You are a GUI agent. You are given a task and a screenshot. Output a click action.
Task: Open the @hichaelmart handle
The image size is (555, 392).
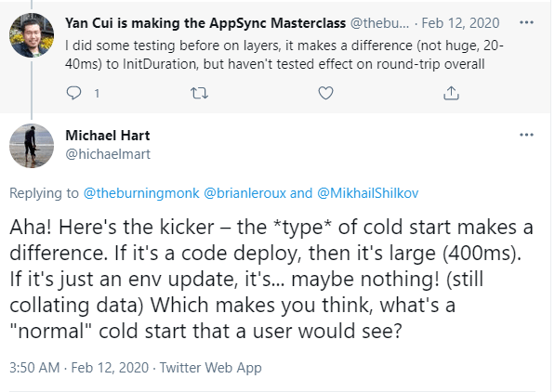click(108, 154)
